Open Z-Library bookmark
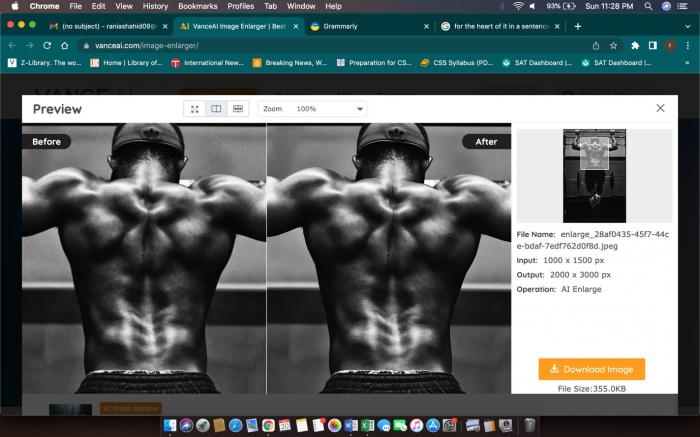The height and width of the screenshot is (437, 700). pos(45,63)
